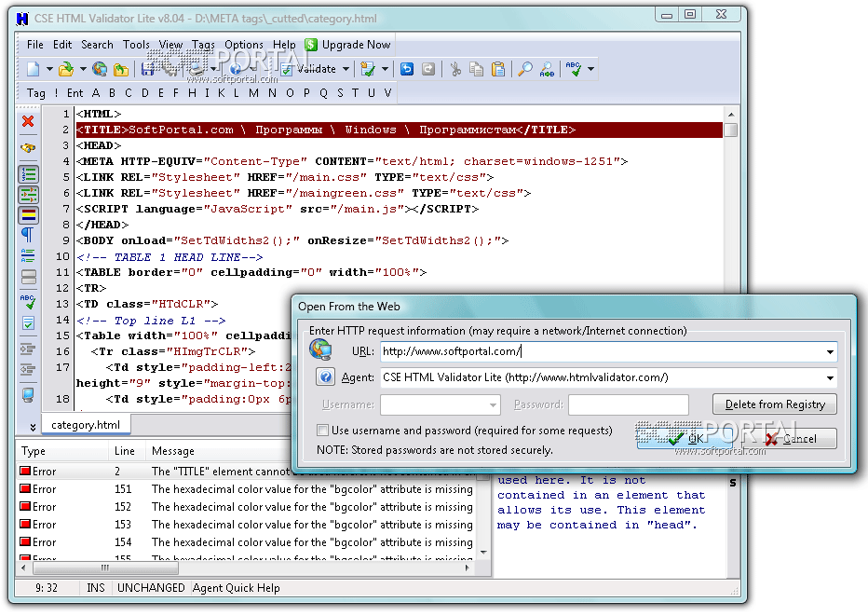Click the monitor preview sidebar icon

pyautogui.click(x=28, y=395)
